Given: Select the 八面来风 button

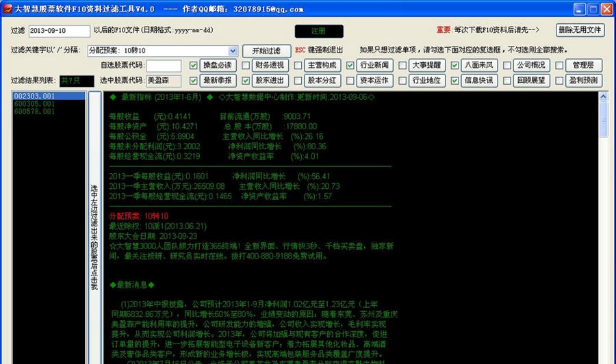Looking at the screenshot, I should 479,65.
